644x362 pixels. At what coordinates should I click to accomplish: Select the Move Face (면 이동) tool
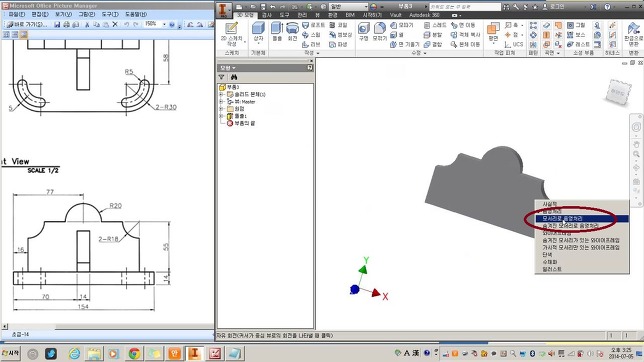[463, 25]
